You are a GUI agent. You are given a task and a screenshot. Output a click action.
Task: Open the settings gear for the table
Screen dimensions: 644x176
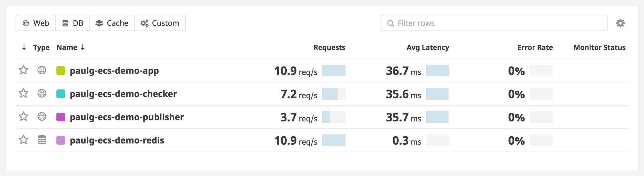click(620, 23)
